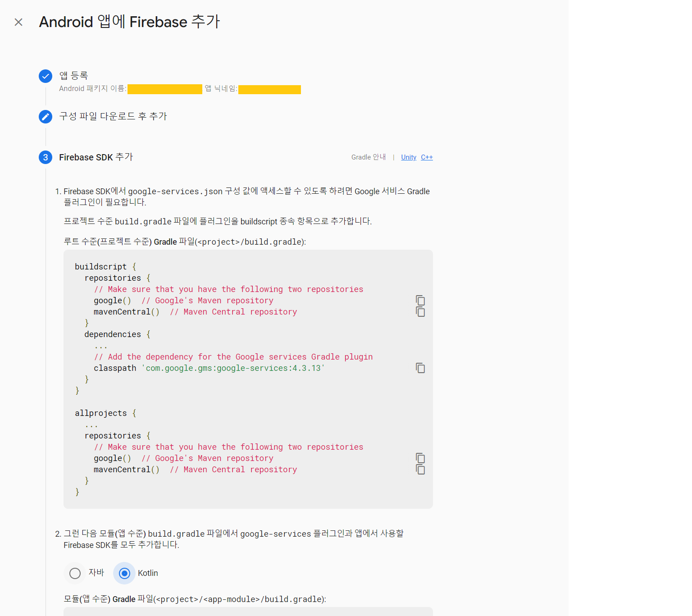The image size is (692, 616).
Task: Click the Android 패키지 이름 label
Action: point(93,88)
